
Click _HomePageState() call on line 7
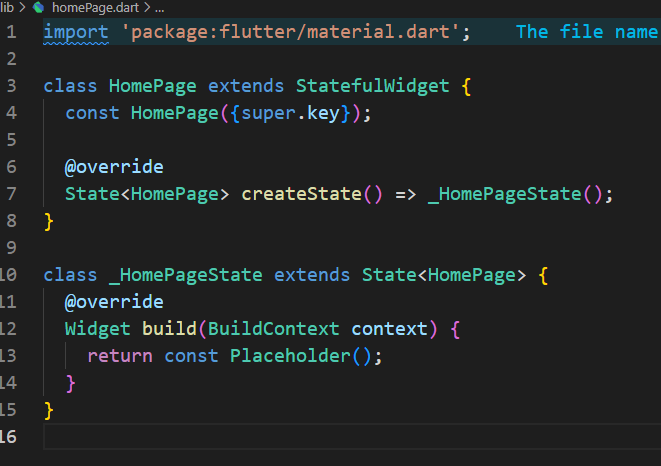tap(515, 194)
